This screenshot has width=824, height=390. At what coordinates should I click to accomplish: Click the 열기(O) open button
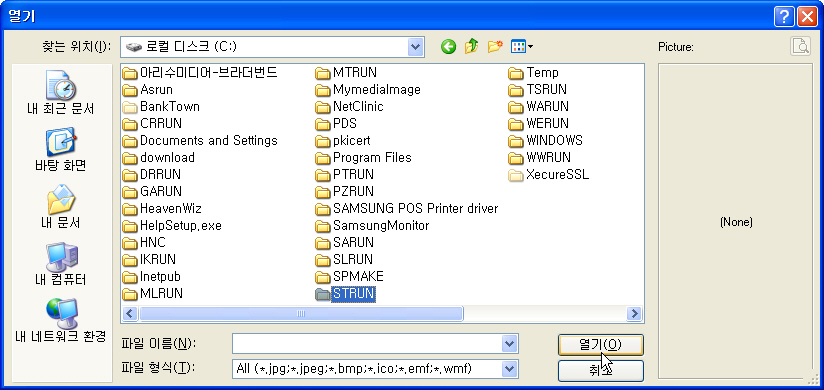point(601,345)
